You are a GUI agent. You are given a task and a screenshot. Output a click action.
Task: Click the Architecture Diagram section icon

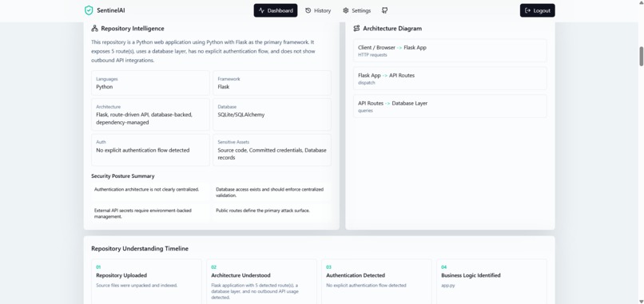point(356,28)
